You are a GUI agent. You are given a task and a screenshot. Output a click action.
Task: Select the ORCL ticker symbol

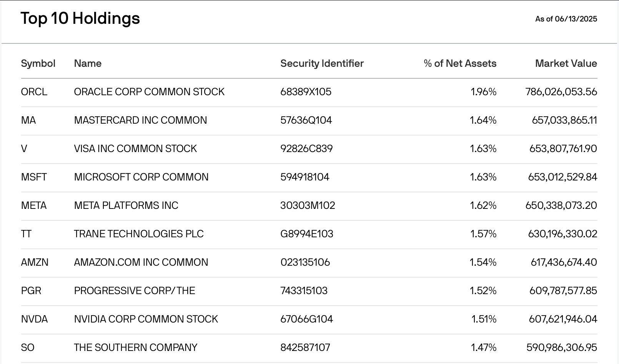(34, 92)
